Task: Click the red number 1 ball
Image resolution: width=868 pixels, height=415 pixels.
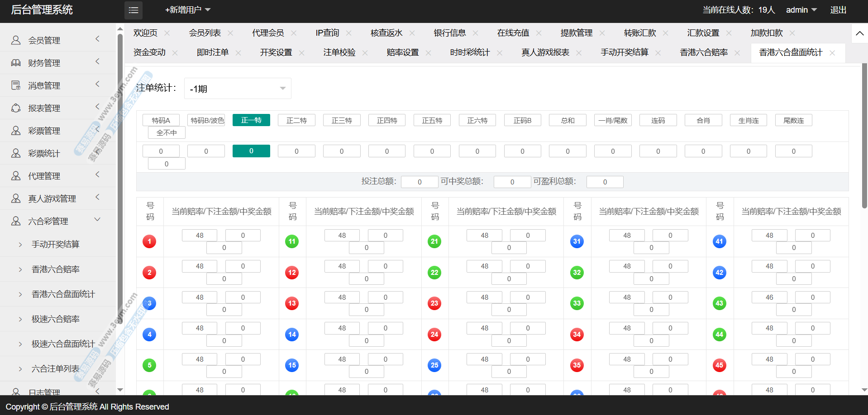Action: coord(149,241)
